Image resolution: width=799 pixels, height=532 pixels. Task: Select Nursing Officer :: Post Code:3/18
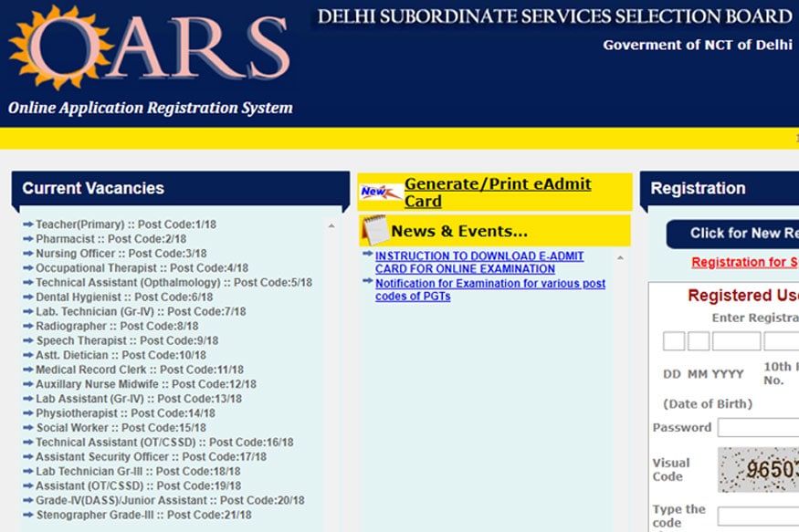pyautogui.click(x=121, y=253)
